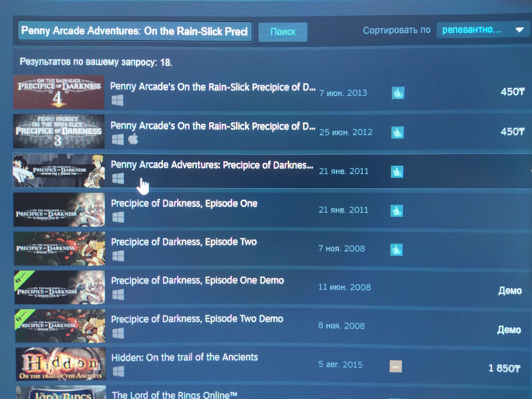Viewport: 532px width, 399px height.
Task: Click Демо label for Episode Two Demo
Action: tap(509, 330)
